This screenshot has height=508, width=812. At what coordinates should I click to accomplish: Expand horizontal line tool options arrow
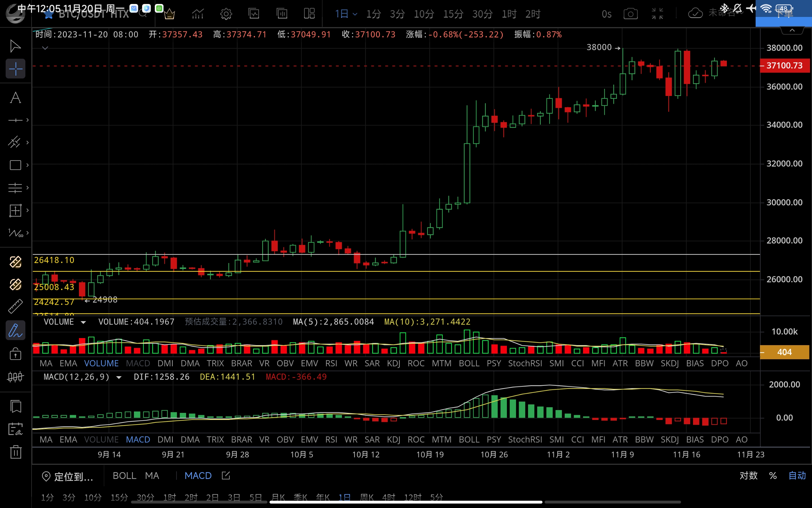point(28,120)
